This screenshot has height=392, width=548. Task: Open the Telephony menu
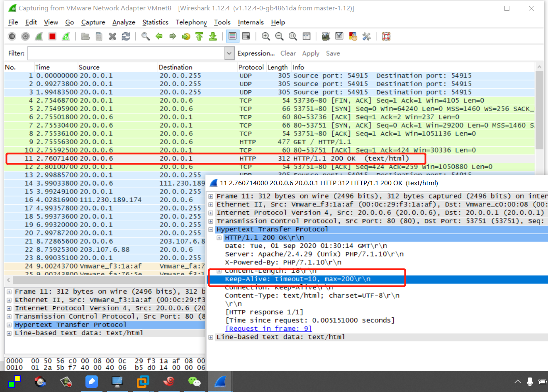point(191,22)
